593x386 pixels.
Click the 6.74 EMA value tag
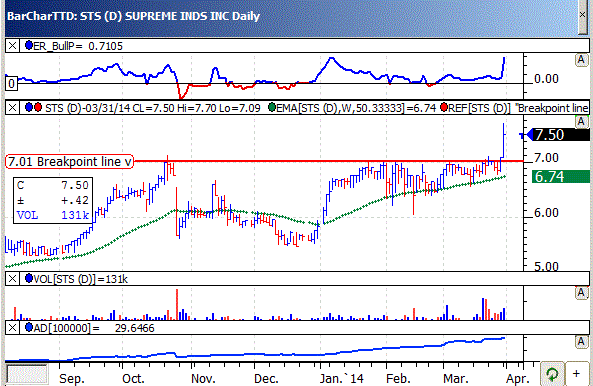tap(561, 177)
